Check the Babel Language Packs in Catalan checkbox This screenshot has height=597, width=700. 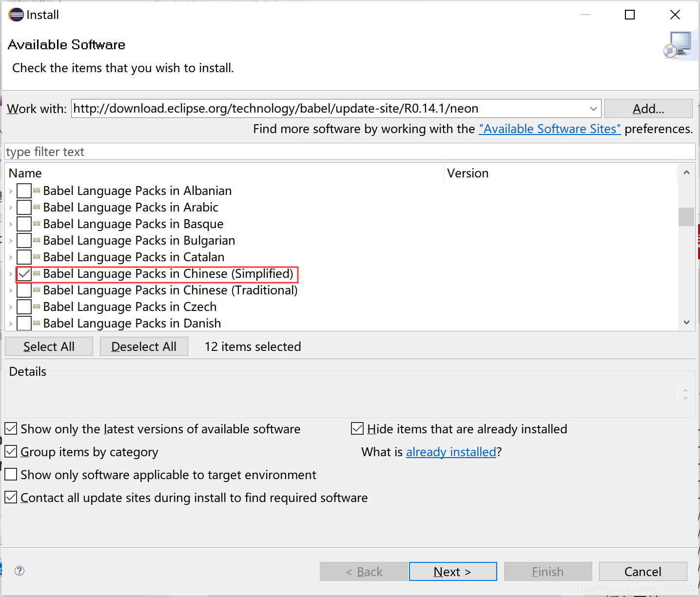click(x=24, y=257)
